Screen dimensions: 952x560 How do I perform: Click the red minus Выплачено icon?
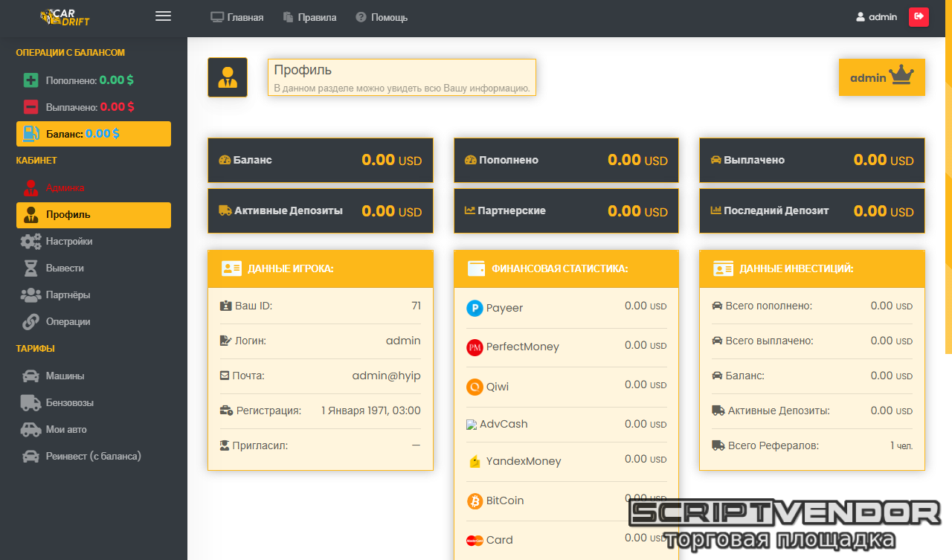pos(30,107)
